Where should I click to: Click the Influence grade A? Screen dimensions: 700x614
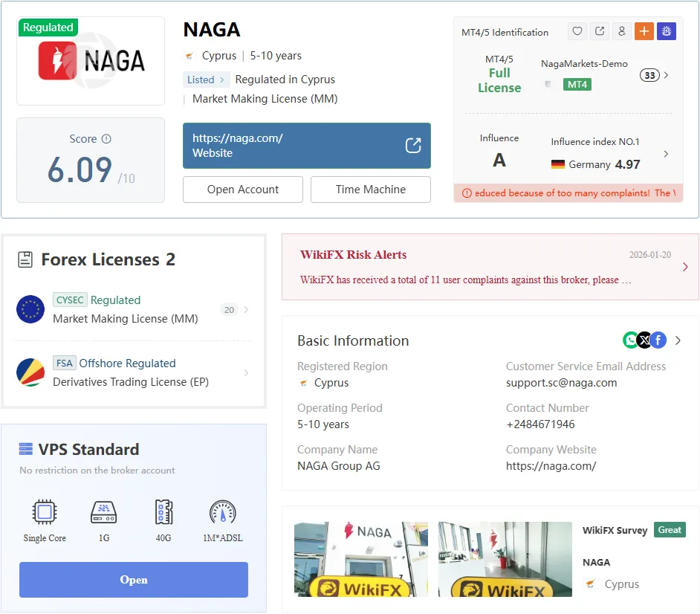tap(499, 161)
